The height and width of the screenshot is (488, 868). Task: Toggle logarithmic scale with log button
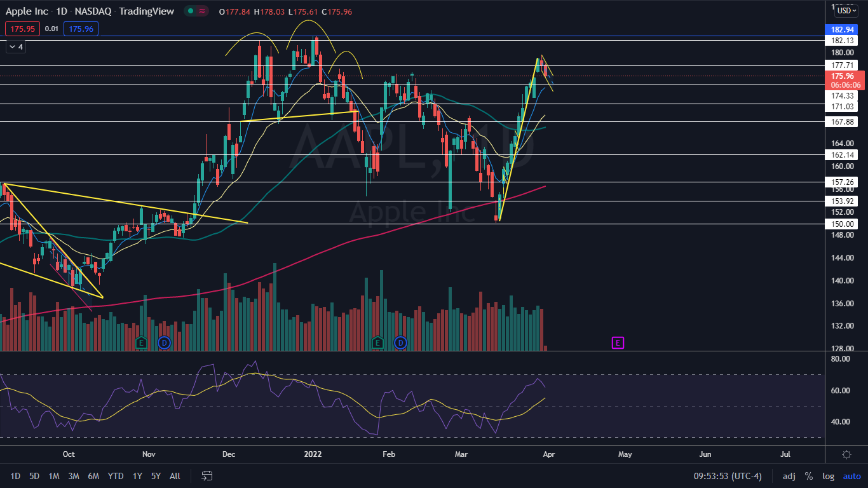click(x=829, y=476)
